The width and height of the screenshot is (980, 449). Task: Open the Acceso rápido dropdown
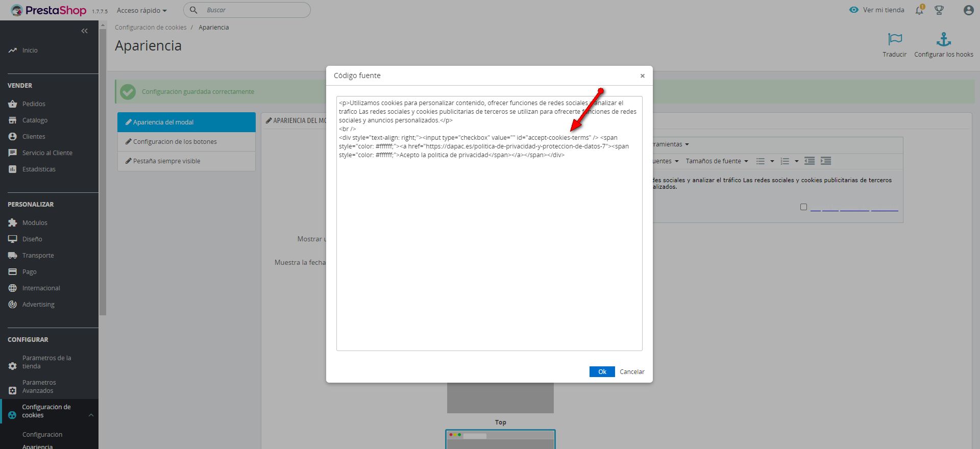pos(141,10)
